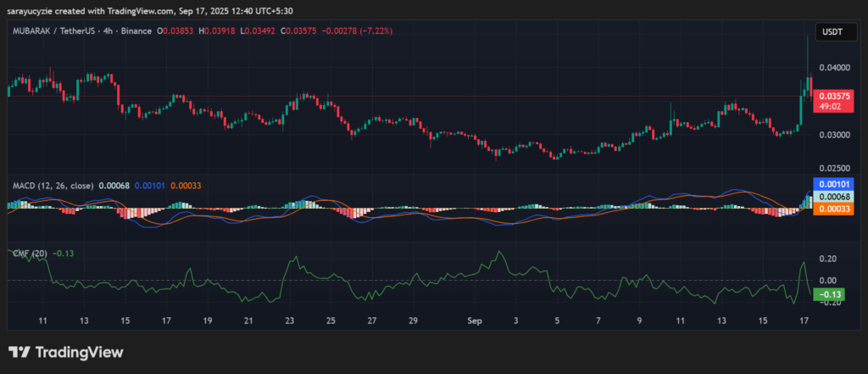Click the Sep month label on time axis
868x374 pixels.
click(x=475, y=321)
